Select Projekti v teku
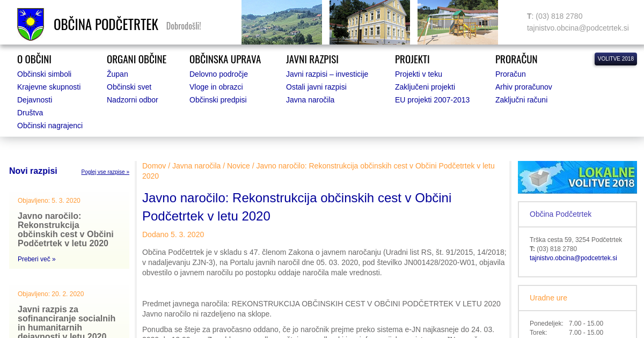This screenshot has height=338, width=644. click(418, 74)
